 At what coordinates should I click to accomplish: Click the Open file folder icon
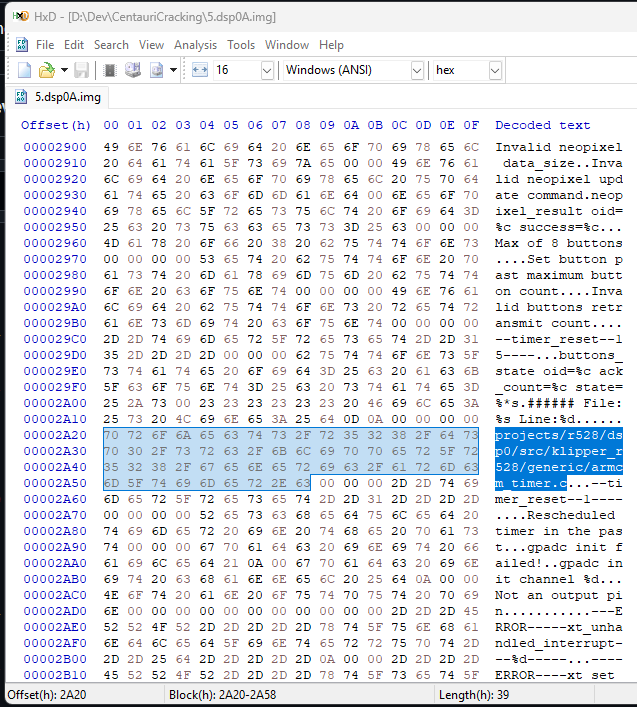pos(46,70)
